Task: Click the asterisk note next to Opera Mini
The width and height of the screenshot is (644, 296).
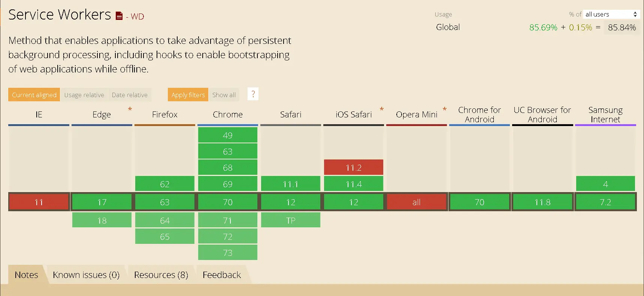Action: point(445,109)
